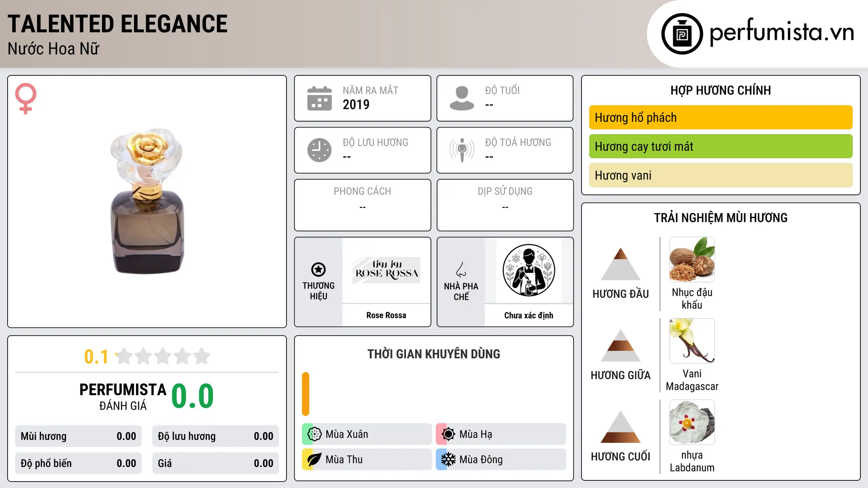This screenshot has height=488, width=868.
Task: Click the Nhục đậu khấu note name
Action: 692,299
